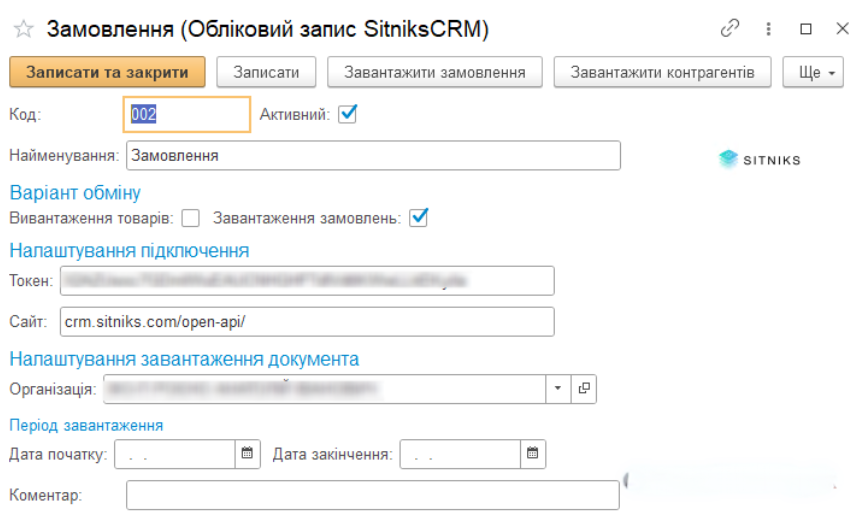Screen dimensions: 855x522
Task: Open the selected Організація record via open icon
Action: [x=584, y=388]
